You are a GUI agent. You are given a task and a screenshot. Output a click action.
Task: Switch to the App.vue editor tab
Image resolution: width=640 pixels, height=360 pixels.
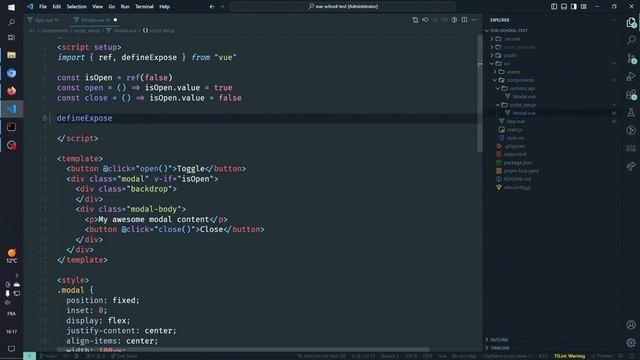coord(44,20)
